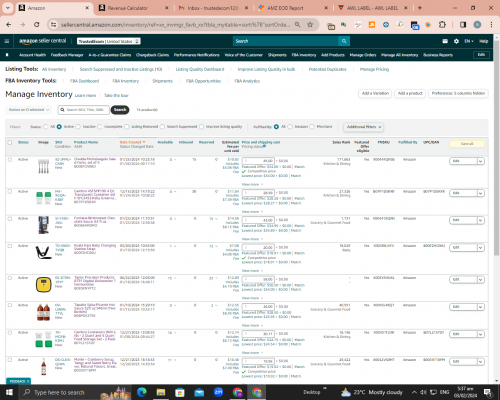Open Manage Orders in navigation bar
The width and height of the screenshot is (500, 400).
pos(363,55)
